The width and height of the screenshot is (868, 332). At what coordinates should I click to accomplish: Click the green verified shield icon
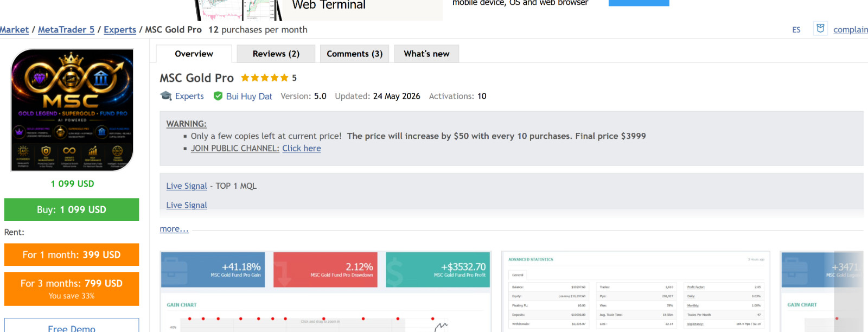[x=218, y=96]
